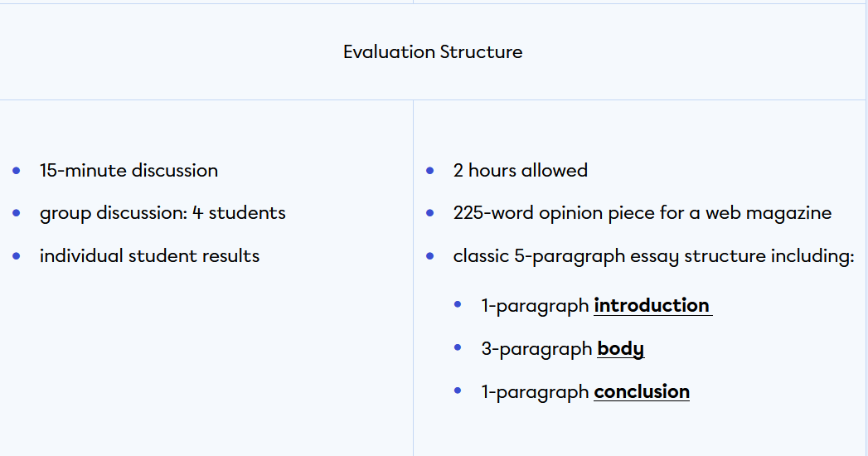Click the '1-paragraph' text before conclusion
868x456 pixels.
point(535,391)
